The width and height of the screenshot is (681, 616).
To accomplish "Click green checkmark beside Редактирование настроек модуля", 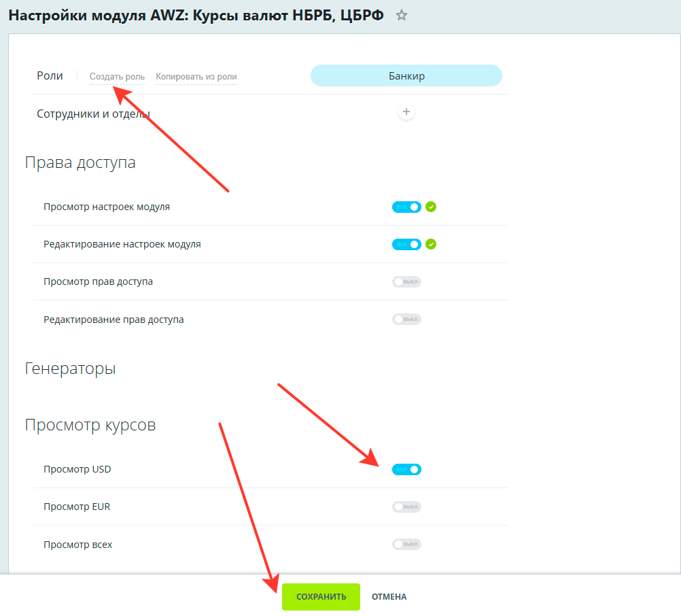I will 431,244.
